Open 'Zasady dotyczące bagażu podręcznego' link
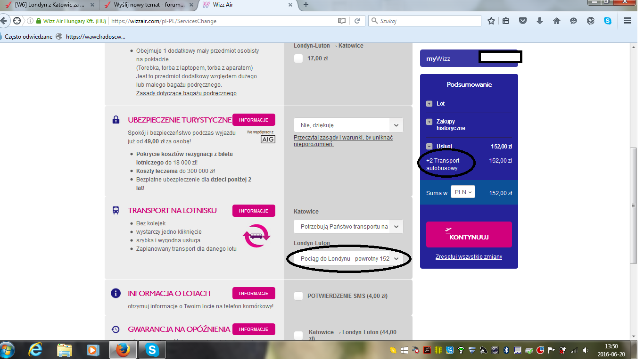Image resolution: width=644 pixels, height=362 pixels. [186, 93]
